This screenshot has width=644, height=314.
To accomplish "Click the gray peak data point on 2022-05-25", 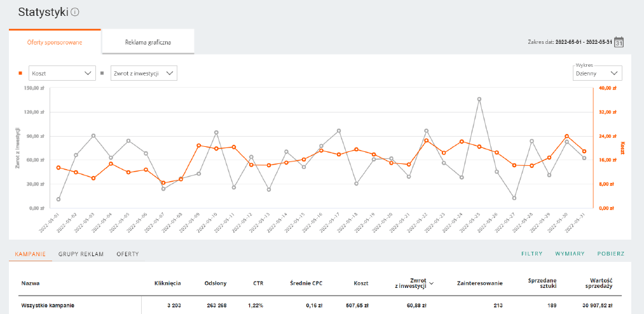I will pos(479,99).
